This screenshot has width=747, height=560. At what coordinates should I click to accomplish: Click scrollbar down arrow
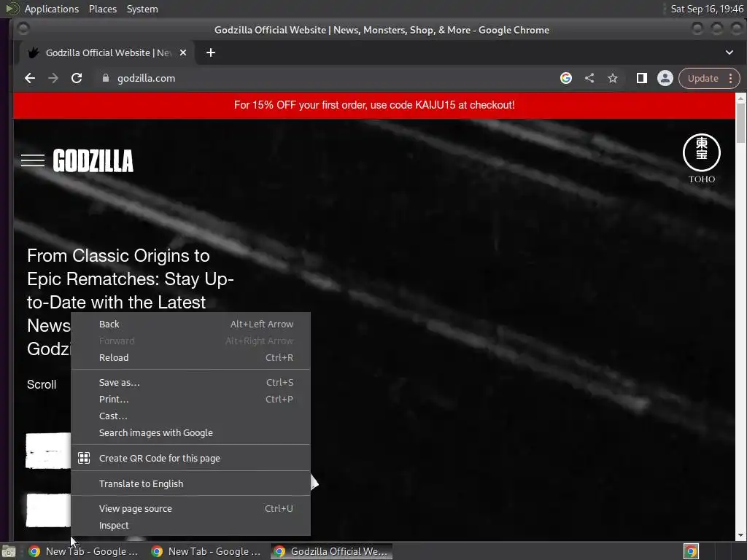click(740, 536)
